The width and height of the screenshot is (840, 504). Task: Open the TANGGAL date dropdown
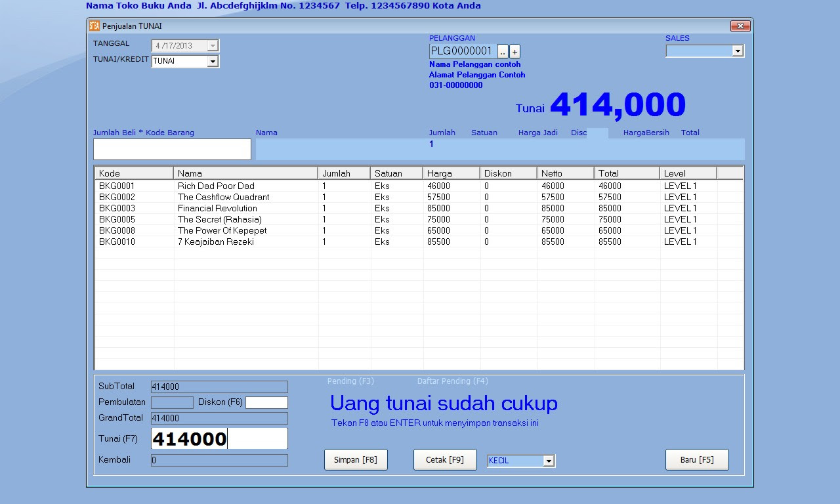(212, 46)
